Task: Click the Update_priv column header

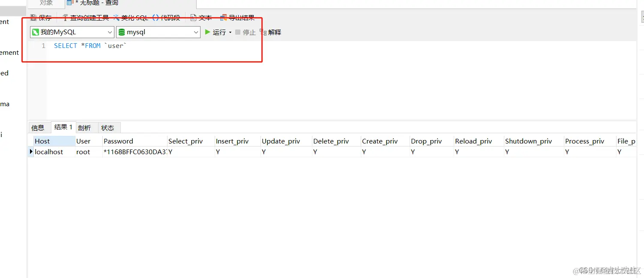Action: 286,141
